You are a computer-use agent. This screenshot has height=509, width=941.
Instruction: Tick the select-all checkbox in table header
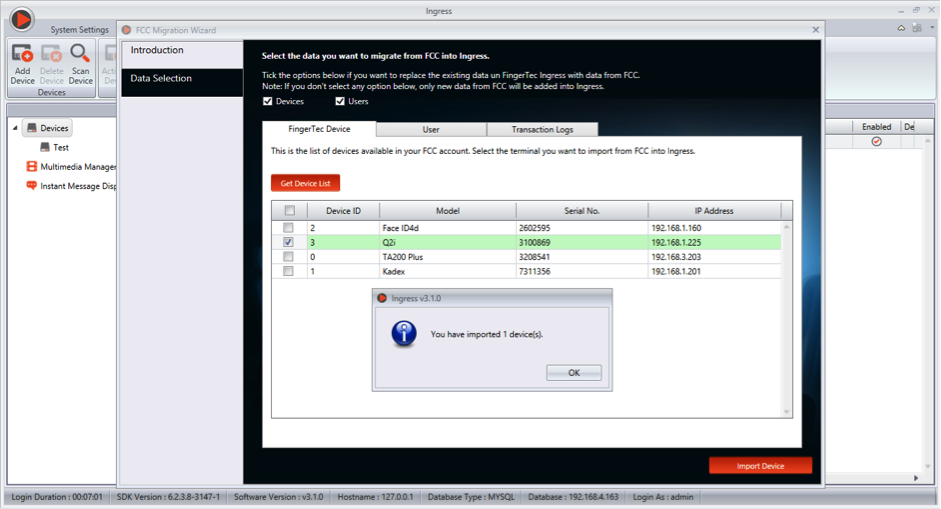[x=290, y=211]
